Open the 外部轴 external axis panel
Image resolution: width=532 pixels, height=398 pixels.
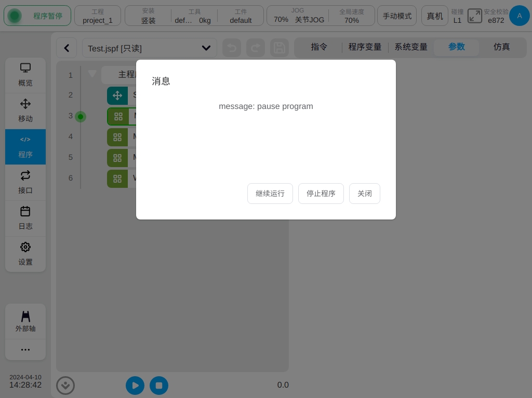[25, 321]
